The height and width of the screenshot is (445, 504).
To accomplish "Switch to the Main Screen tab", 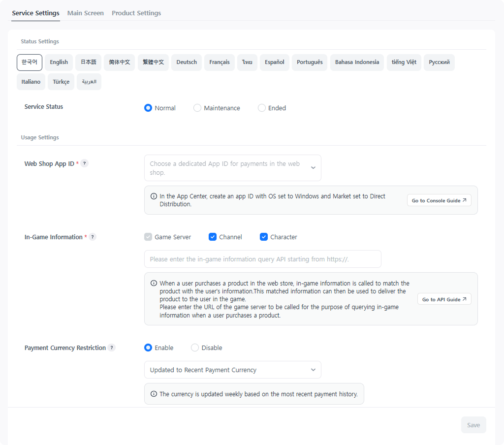I will click(x=86, y=13).
